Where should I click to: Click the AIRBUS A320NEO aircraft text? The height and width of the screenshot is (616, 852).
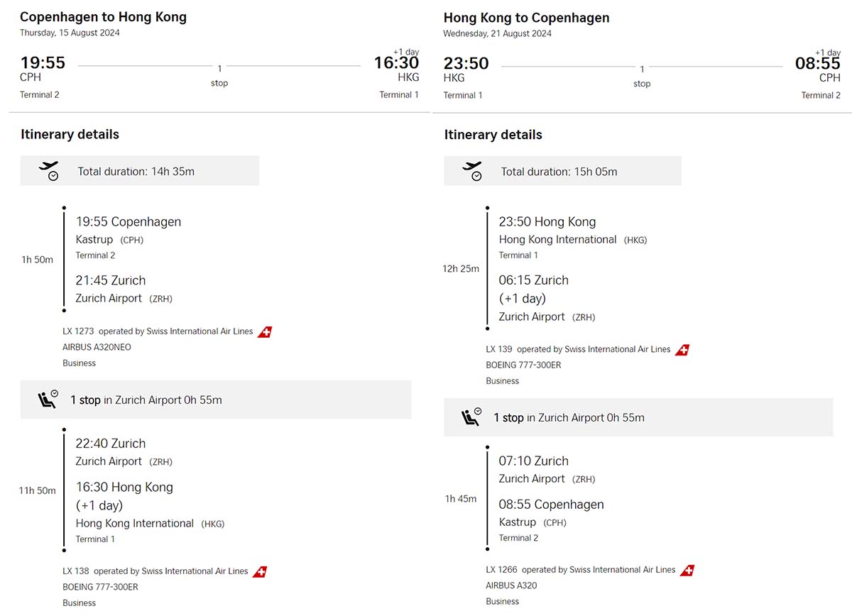tap(97, 348)
